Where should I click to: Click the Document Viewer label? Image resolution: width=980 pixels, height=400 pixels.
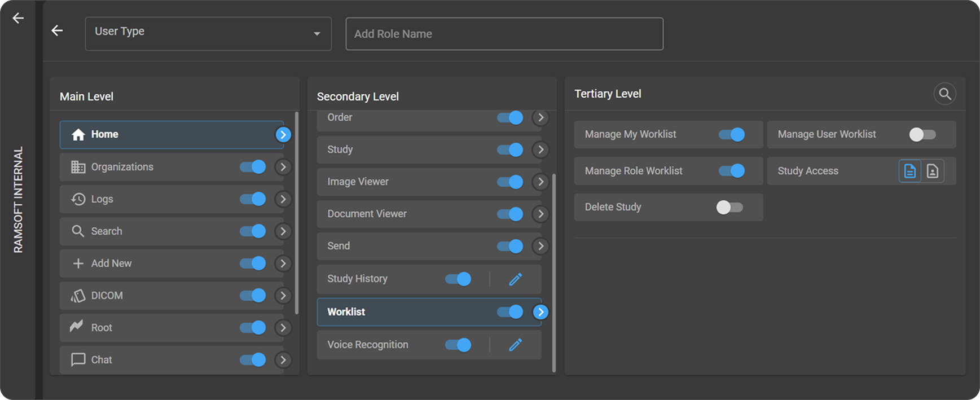pyautogui.click(x=367, y=214)
